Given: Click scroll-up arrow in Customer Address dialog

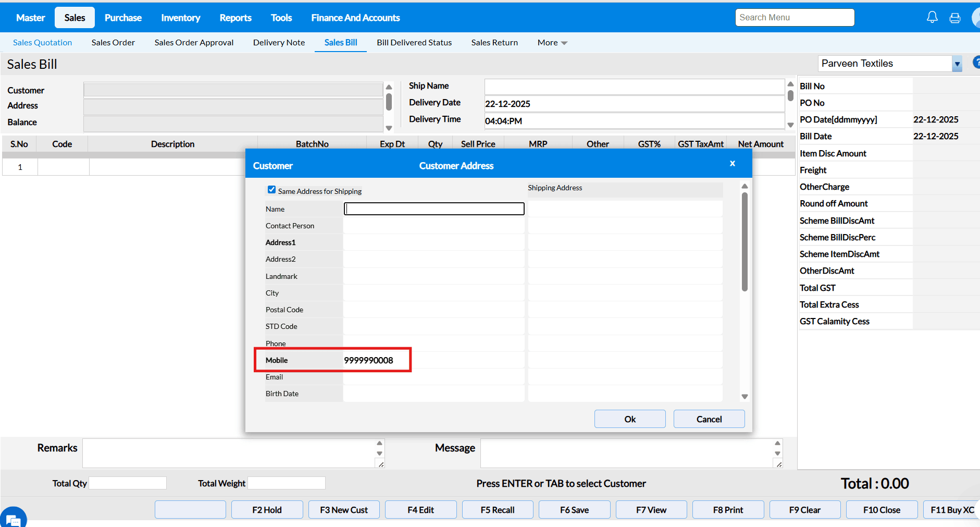Looking at the screenshot, I should (x=745, y=186).
